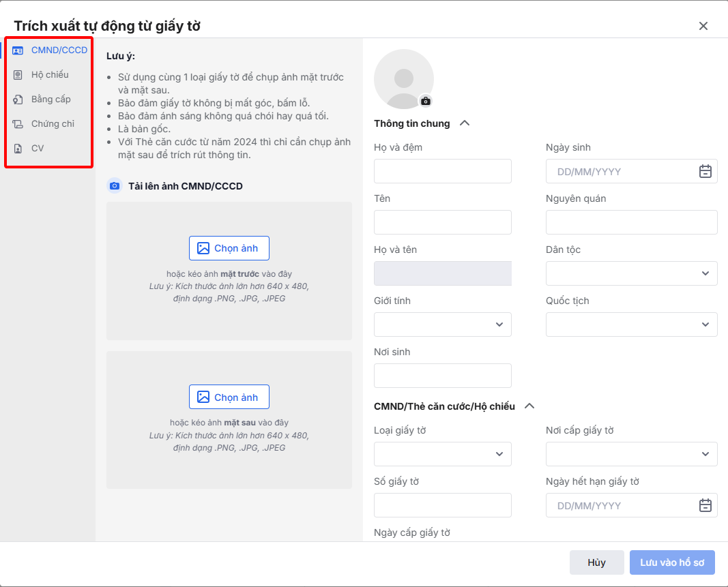Screen dimensions: 728x587
Task: Open Dân tộc dropdown
Action: pos(631,273)
